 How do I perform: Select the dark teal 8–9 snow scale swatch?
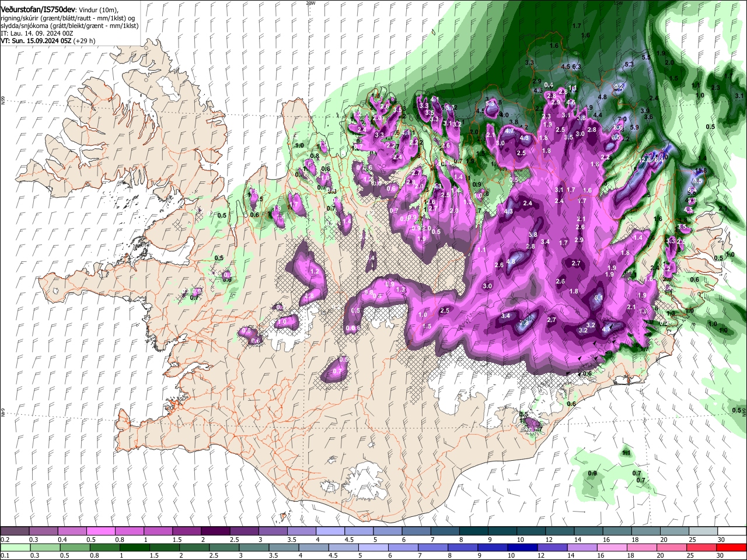pyautogui.click(x=473, y=531)
